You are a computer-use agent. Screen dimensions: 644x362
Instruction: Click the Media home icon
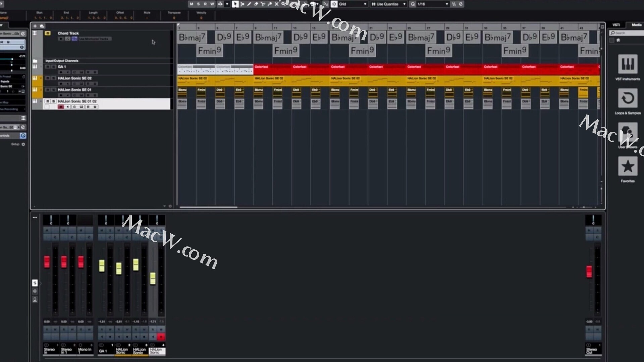pos(618,40)
